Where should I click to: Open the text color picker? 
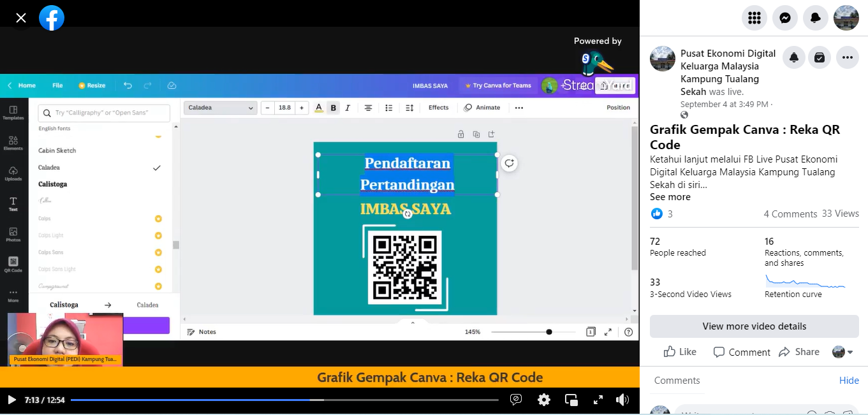click(x=319, y=108)
